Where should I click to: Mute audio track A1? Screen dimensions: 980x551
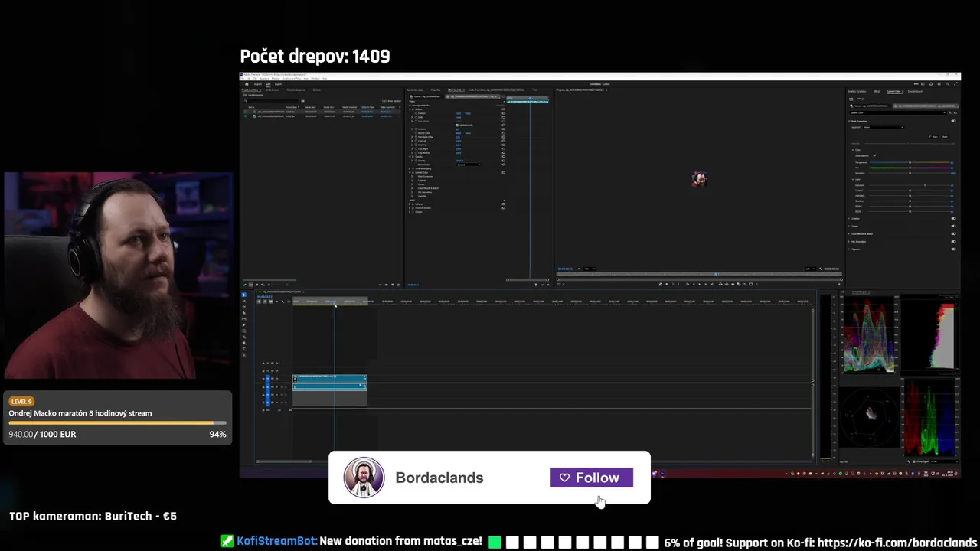[276, 387]
